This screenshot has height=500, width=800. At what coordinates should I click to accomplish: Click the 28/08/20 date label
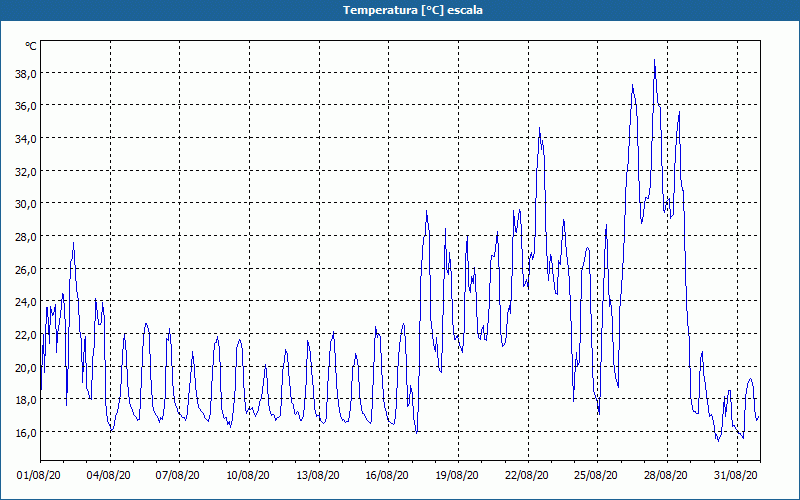click(665, 476)
